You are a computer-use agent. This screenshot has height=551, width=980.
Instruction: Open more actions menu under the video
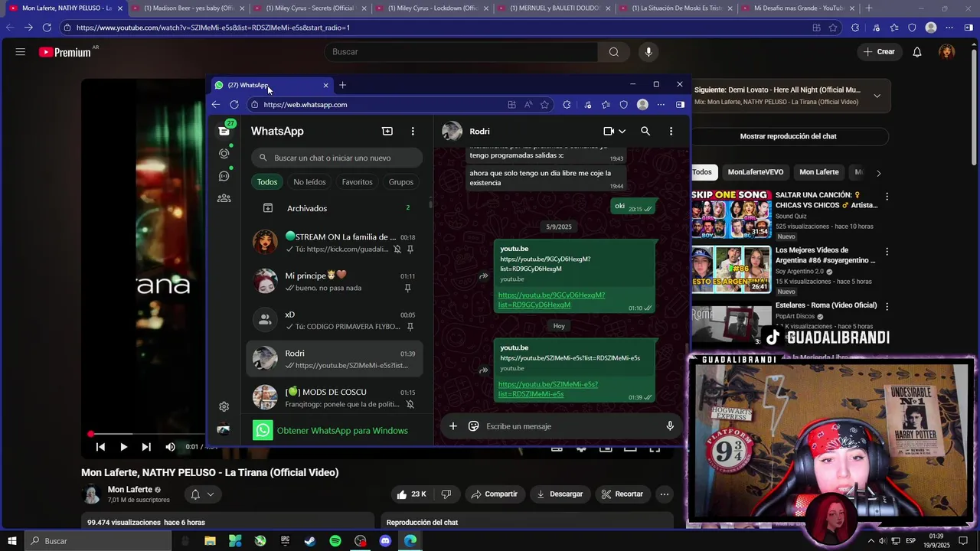[x=665, y=494]
